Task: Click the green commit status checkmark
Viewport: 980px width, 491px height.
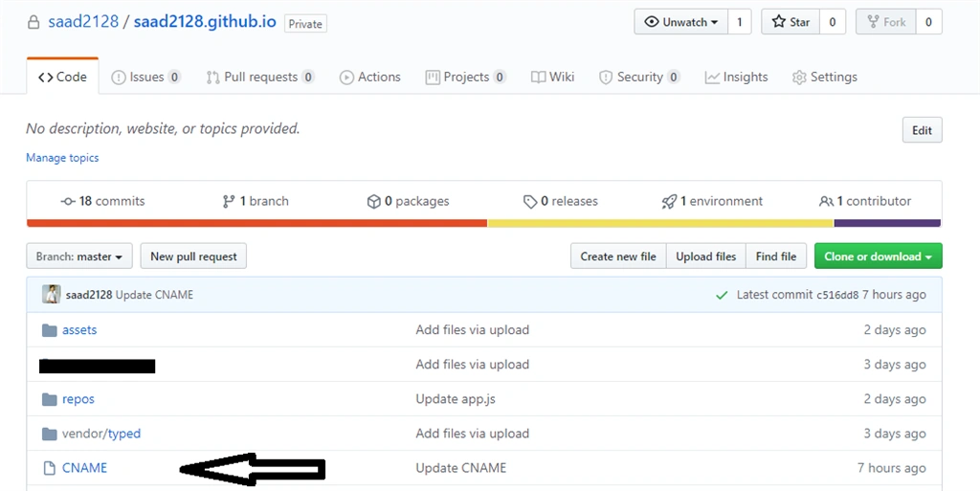Action: 722,295
